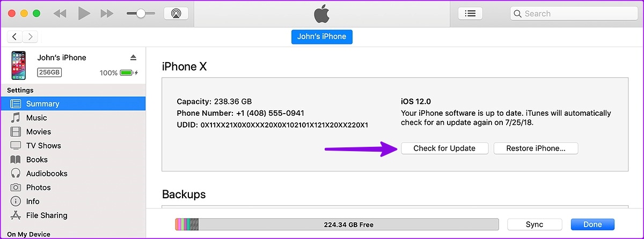The width and height of the screenshot is (644, 239).
Task: Select the John's iPhone tab button
Action: pos(322,37)
